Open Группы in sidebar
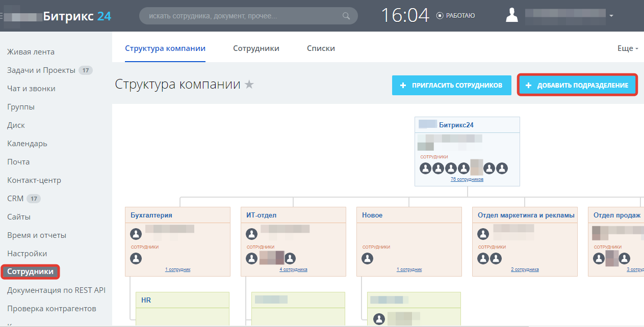Viewport: 644px width, 327px height. (x=21, y=107)
